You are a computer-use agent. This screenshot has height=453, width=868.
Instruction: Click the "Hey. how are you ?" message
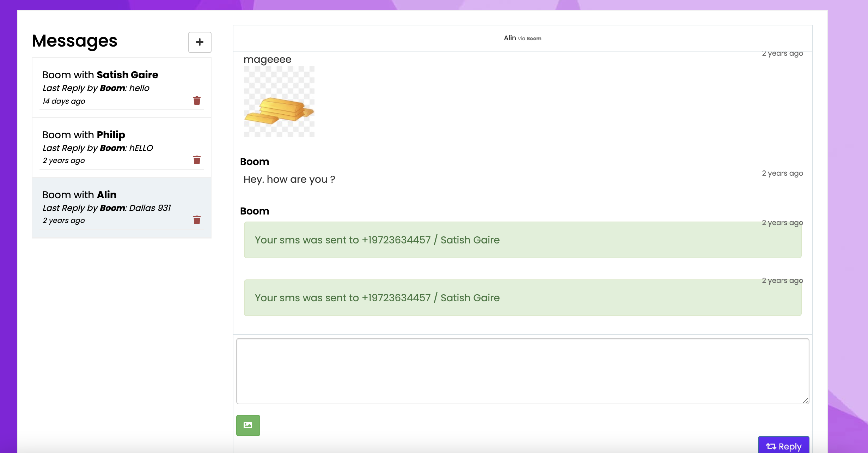289,180
